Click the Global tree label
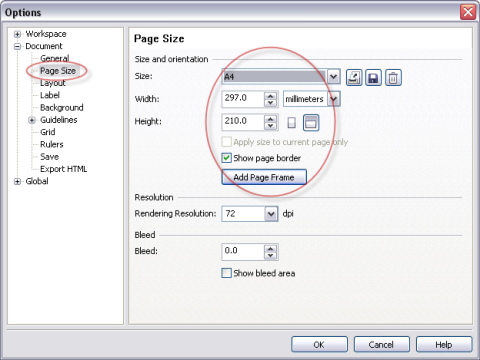This screenshot has height=360, width=480. (x=37, y=181)
